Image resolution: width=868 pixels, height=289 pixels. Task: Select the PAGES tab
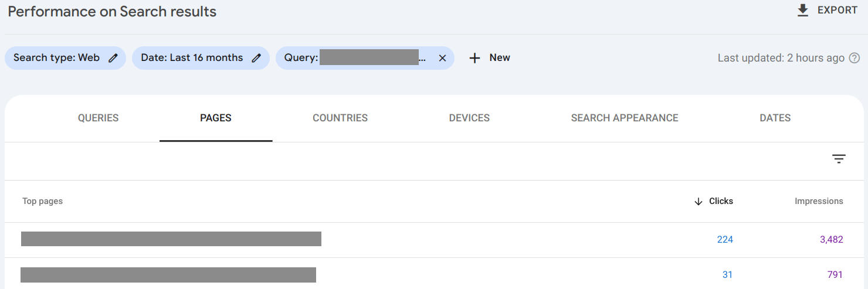click(216, 118)
